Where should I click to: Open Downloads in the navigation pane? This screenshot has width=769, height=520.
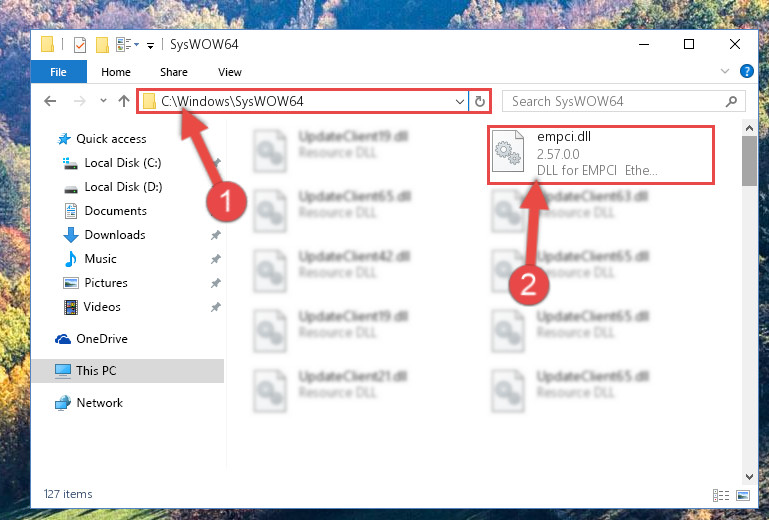(115, 235)
